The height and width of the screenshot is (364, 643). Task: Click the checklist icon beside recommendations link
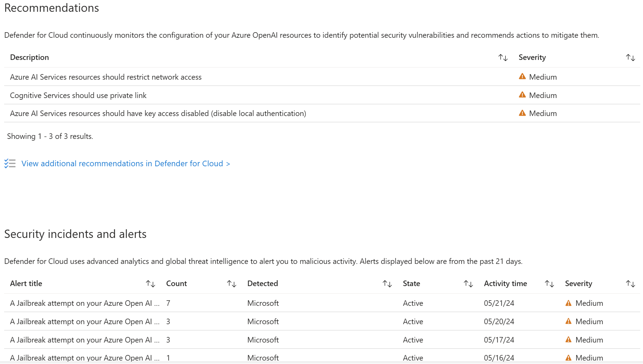(10, 163)
